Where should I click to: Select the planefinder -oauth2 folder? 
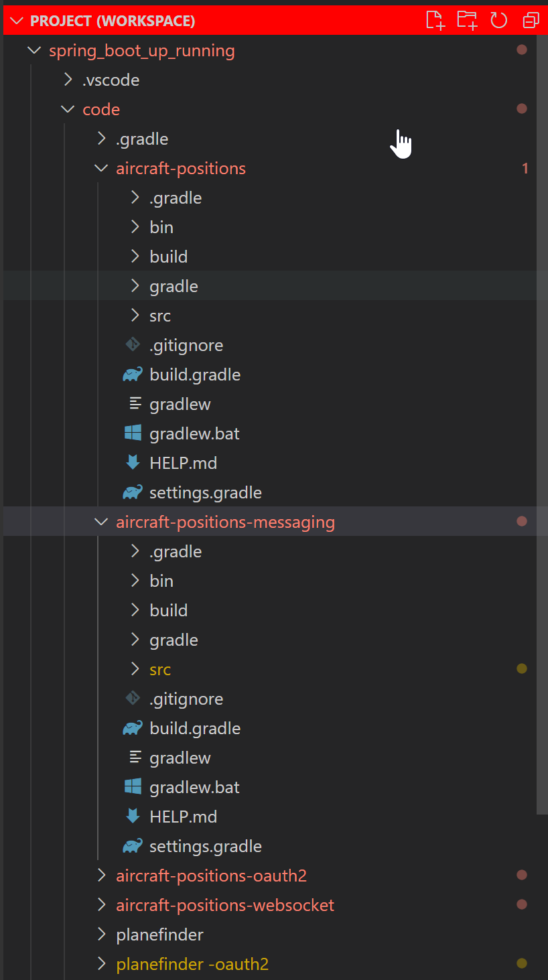tap(192, 963)
